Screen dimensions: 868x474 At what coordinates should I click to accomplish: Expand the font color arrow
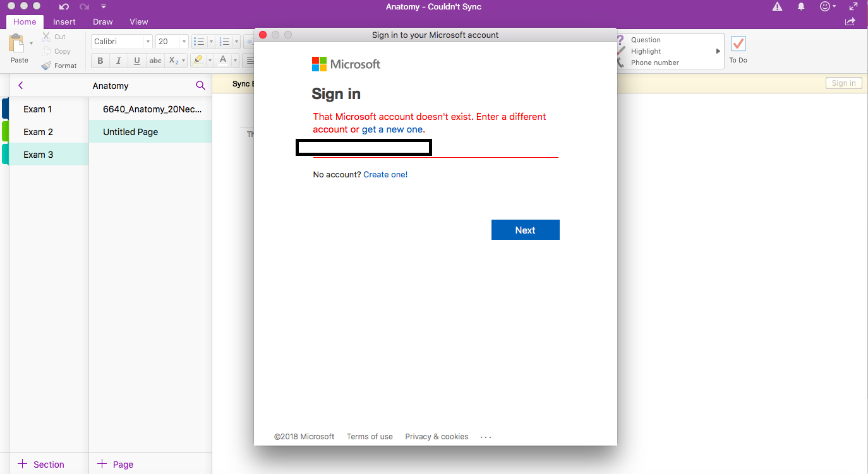[x=235, y=61]
